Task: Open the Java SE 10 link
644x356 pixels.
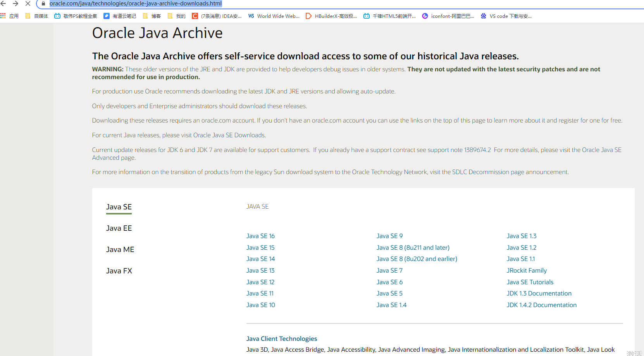Action: coord(261,305)
